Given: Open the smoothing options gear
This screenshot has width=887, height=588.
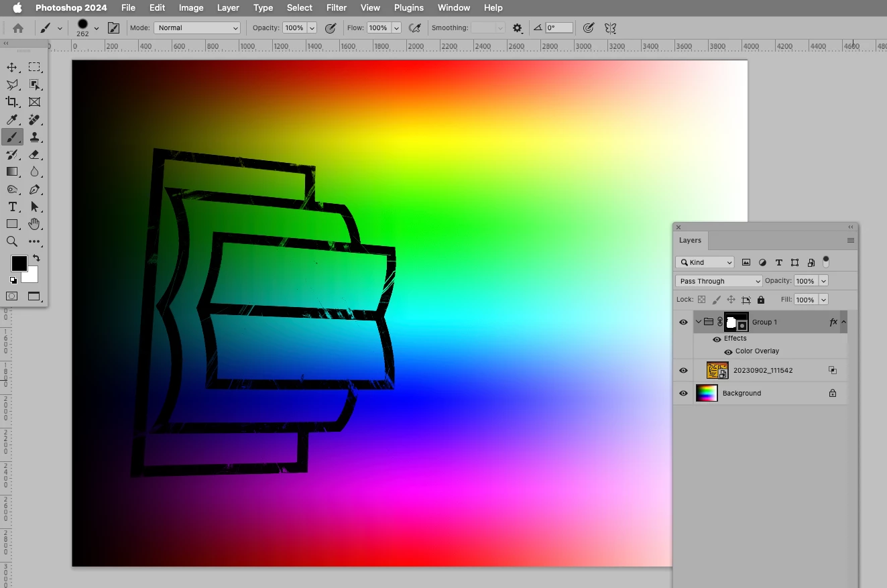Looking at the screenshot, I should 518,28.
